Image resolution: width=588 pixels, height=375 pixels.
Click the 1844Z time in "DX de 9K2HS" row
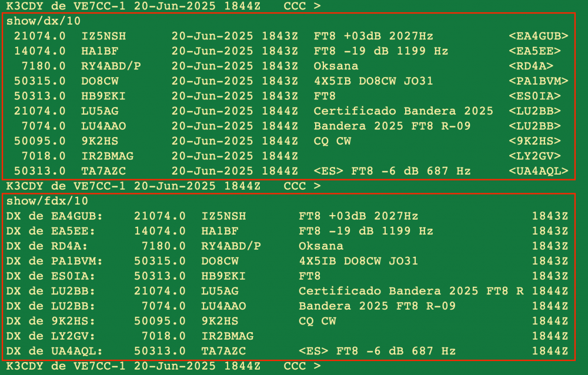pyautogui.click(x=550, y=321)
